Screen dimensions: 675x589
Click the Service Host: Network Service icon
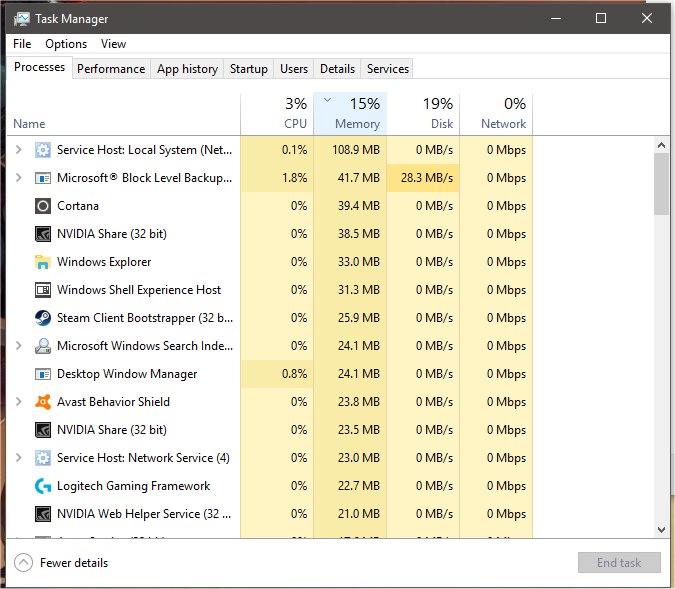click(x=43, y=458)
